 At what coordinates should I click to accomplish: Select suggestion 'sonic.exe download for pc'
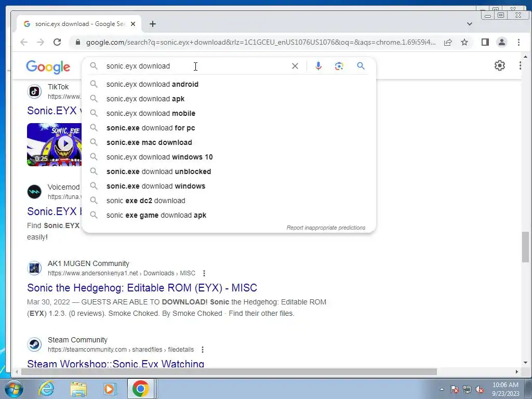click(x=229, y=128)
